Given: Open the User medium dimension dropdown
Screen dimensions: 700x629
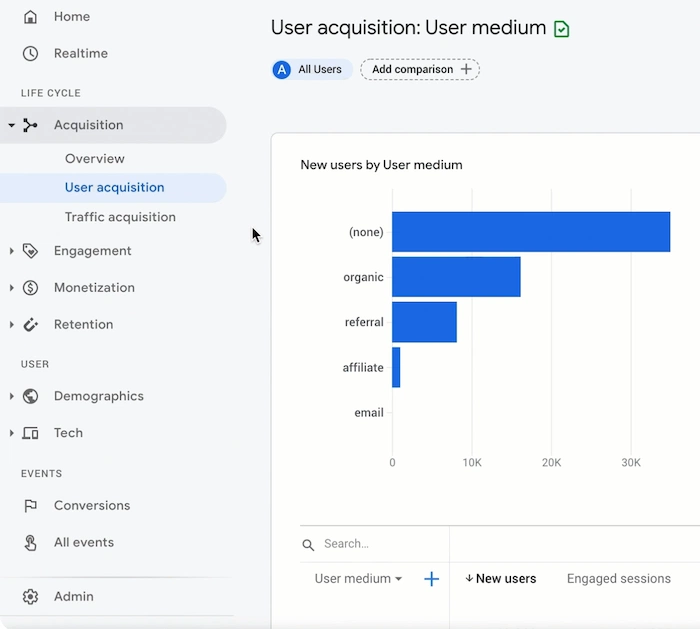Looking at the screenshot, I should click(x=358, y=579).
